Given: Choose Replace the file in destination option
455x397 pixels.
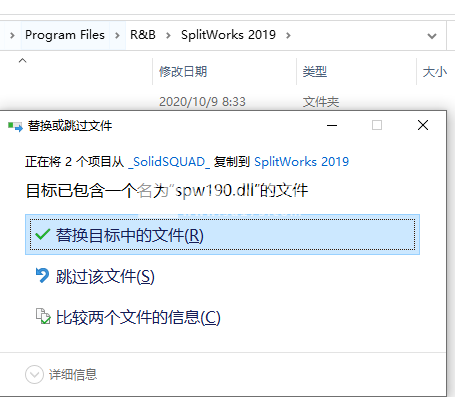Looking at the screenshot, I should click(x=222, y=235).
